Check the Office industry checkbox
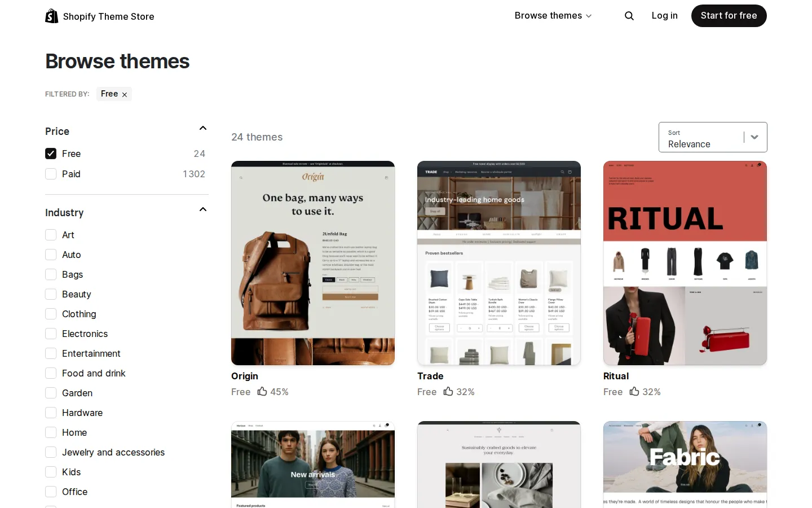Screen dimensions: 812x508 [x=51, y=492]
